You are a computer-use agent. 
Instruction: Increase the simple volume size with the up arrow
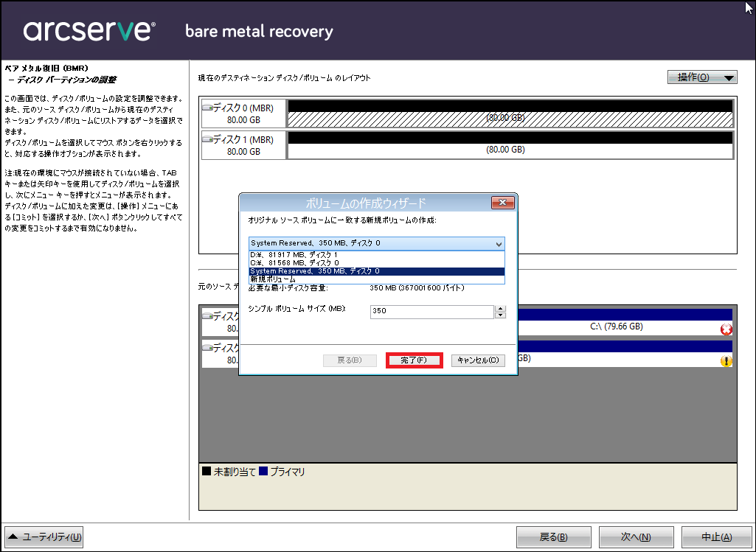click(501, 308)
